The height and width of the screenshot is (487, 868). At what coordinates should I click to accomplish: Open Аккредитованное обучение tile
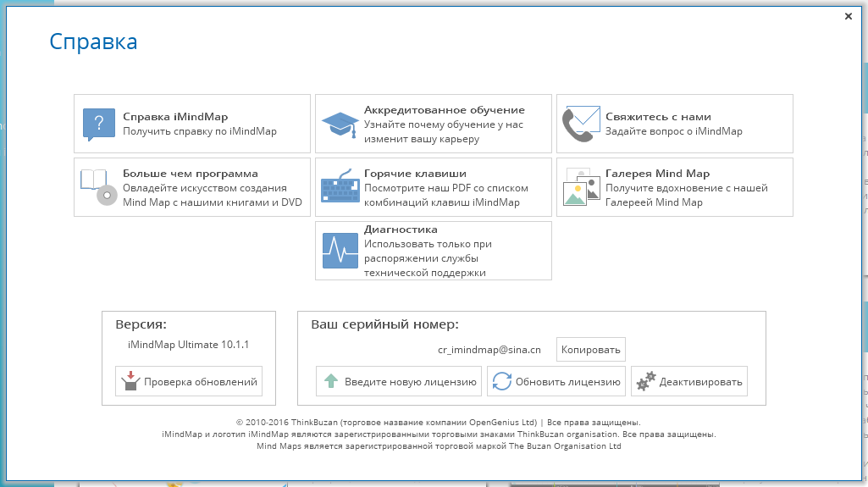click(434, 124)
